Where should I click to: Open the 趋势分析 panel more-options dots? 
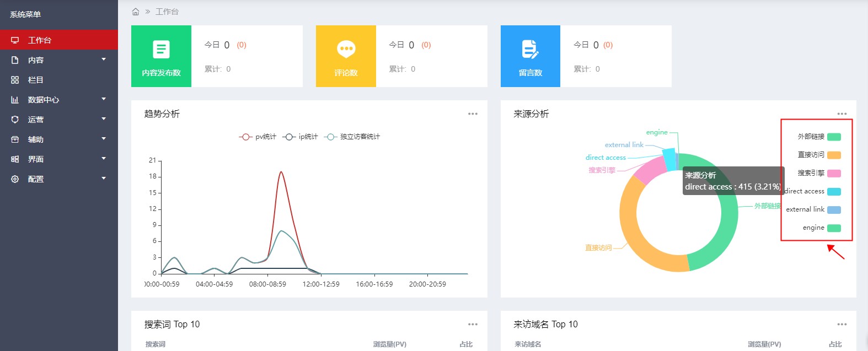pos(473,114)
